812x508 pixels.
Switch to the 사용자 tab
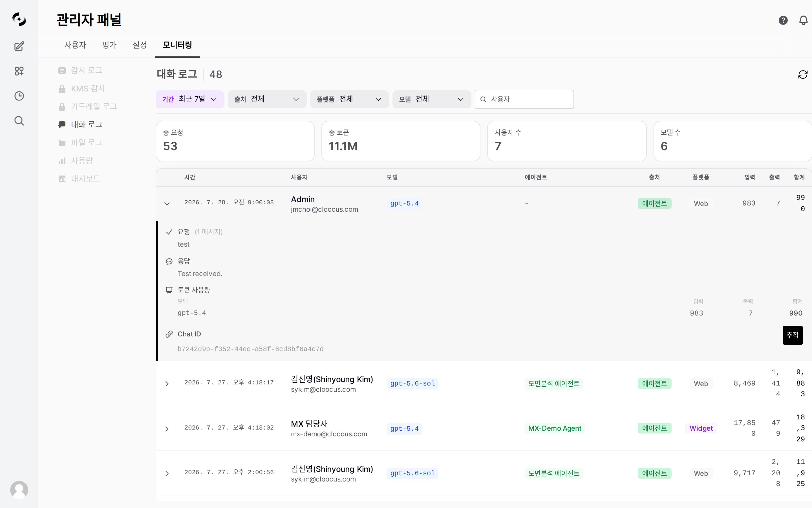pyautogui.click(x=75, y=45)
